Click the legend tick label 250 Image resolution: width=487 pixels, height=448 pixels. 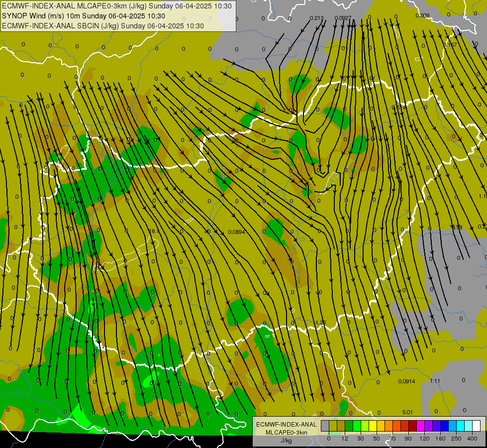coord(456,439)
